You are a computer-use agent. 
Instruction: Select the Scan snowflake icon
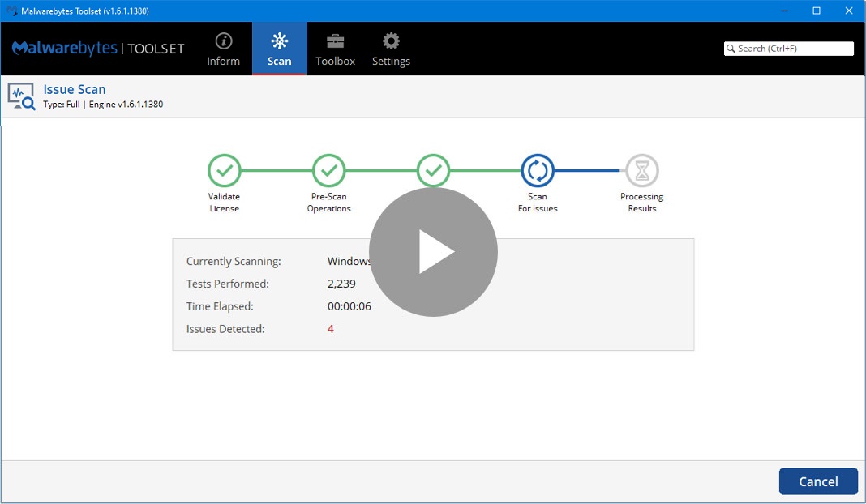[279, 39]
